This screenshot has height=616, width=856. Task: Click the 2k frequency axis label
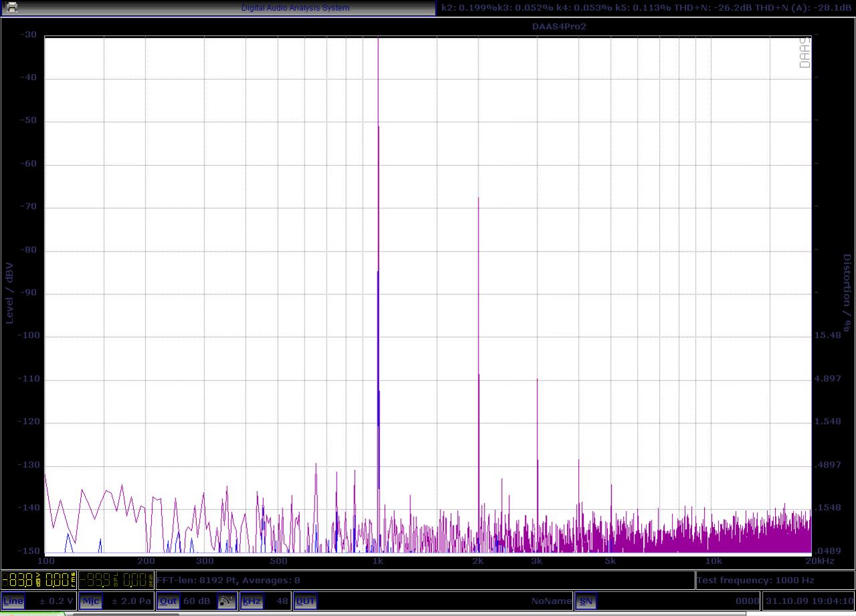[x=478, y=560]
